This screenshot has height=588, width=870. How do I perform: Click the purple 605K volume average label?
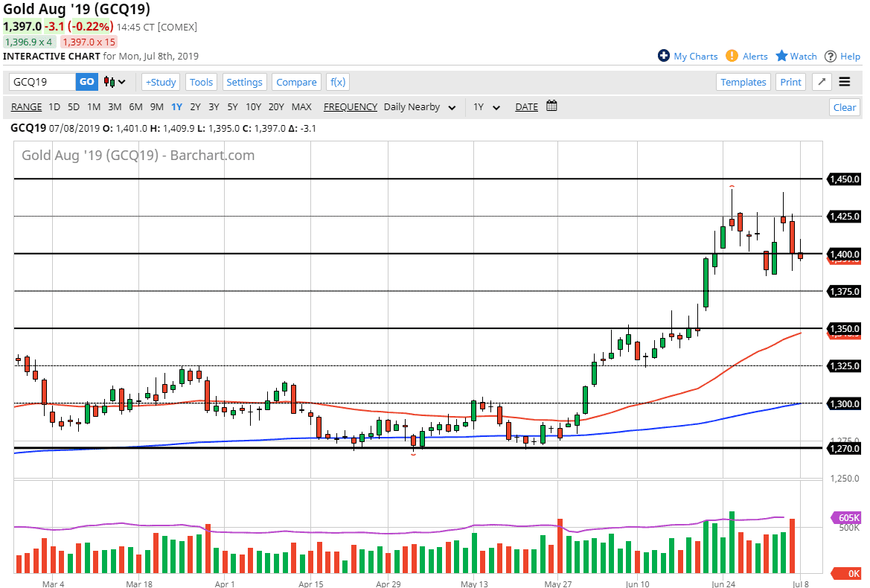coord(846,518)
